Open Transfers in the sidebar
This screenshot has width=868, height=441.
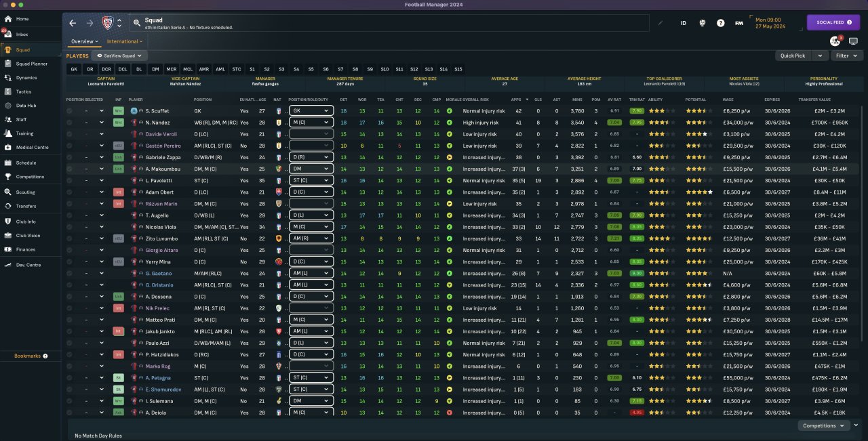[31, 206]
